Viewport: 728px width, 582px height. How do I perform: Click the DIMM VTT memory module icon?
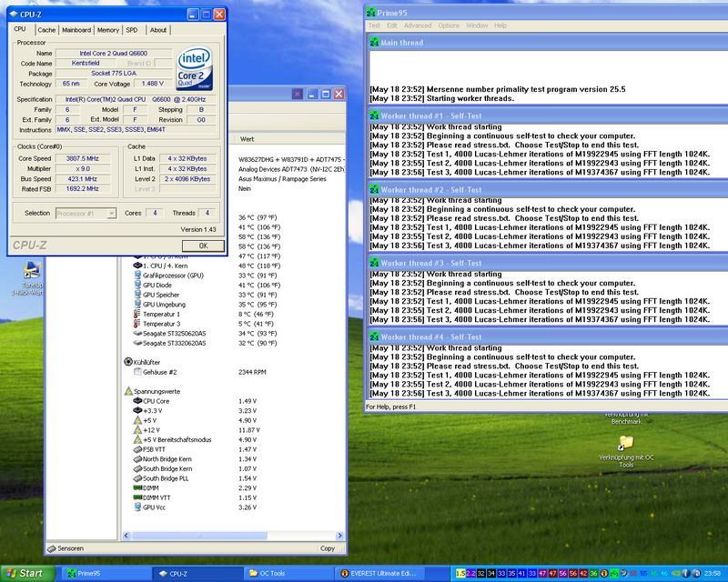click(x=137, y=497)
